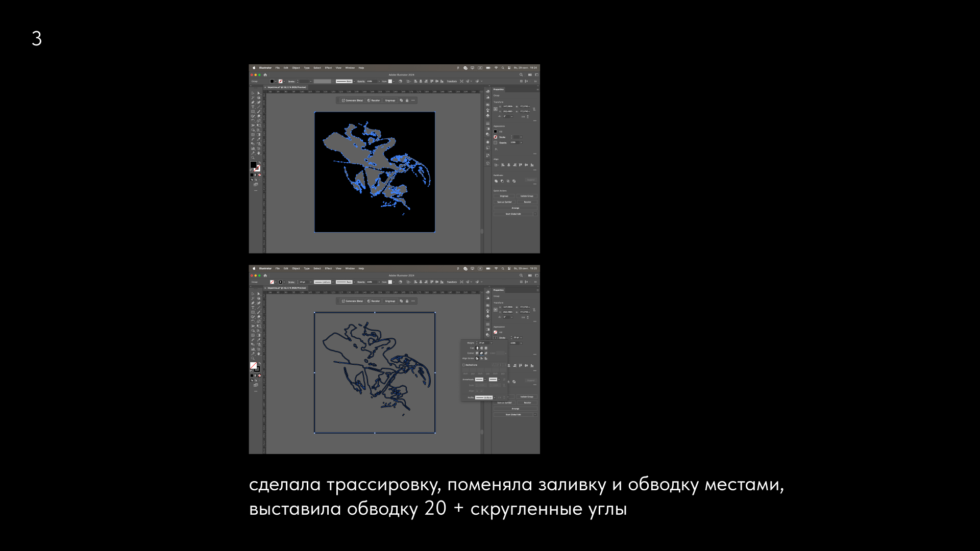Click X position field in upper Transform section

pos(508,107)
